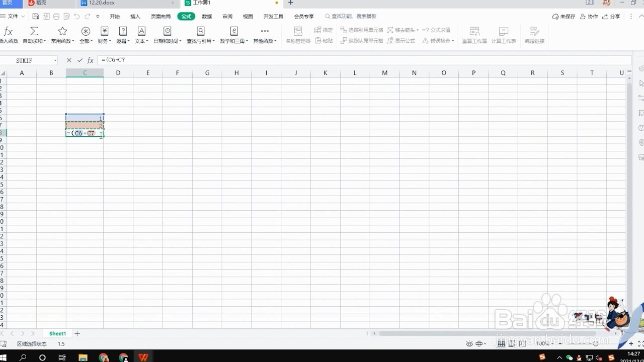Switch to the 页面布局 (Page Layout) tab

click(x=161, y=17)
